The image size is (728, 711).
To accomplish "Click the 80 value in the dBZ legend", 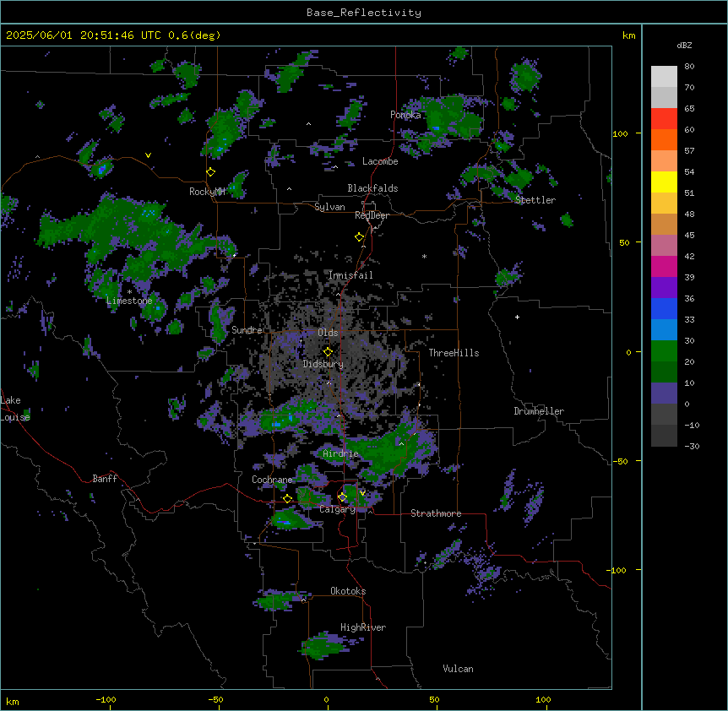I will 689,67.
